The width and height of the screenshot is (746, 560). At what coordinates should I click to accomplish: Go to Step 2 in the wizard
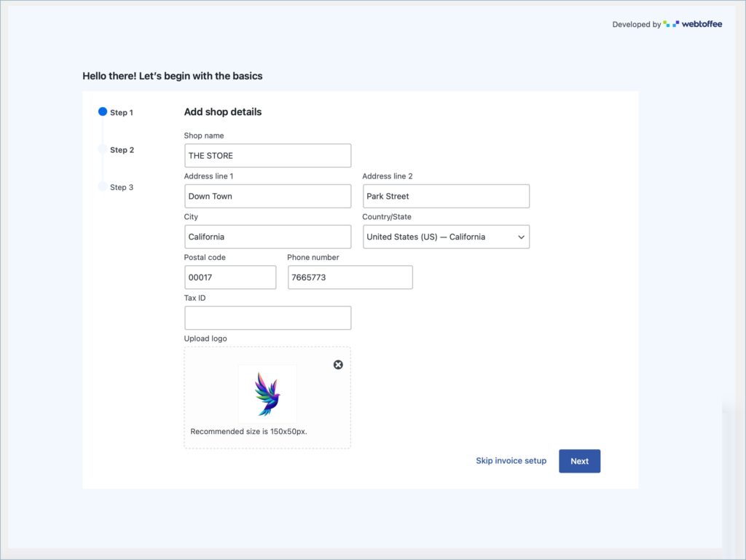click(x=122, y=150)
